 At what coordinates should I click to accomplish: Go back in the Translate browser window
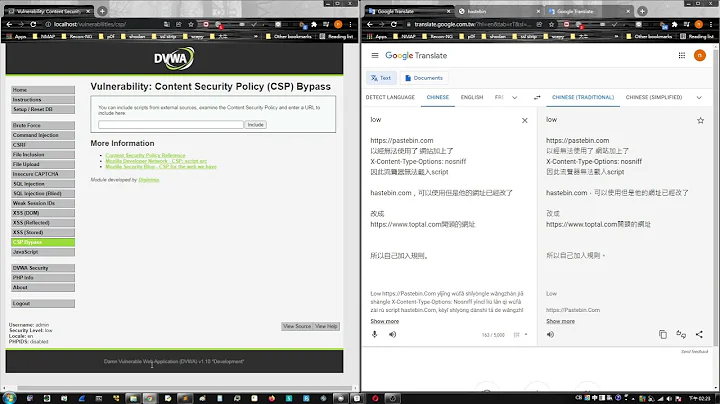[370, 24]
